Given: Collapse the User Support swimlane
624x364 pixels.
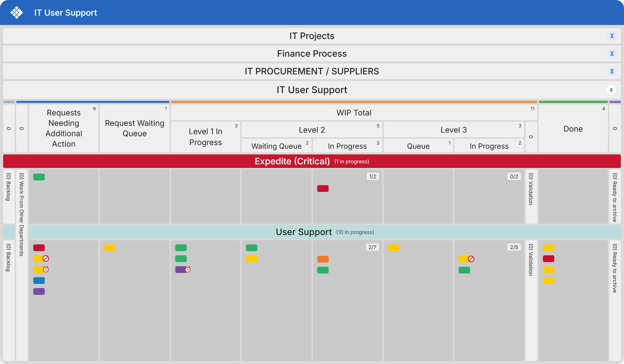Looking at the screenshot, I should 325,232.
